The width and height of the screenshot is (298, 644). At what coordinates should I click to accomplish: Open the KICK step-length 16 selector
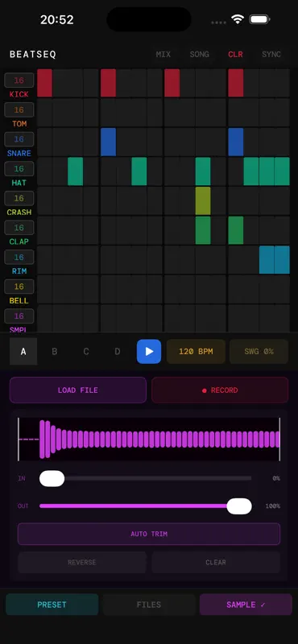19,80
